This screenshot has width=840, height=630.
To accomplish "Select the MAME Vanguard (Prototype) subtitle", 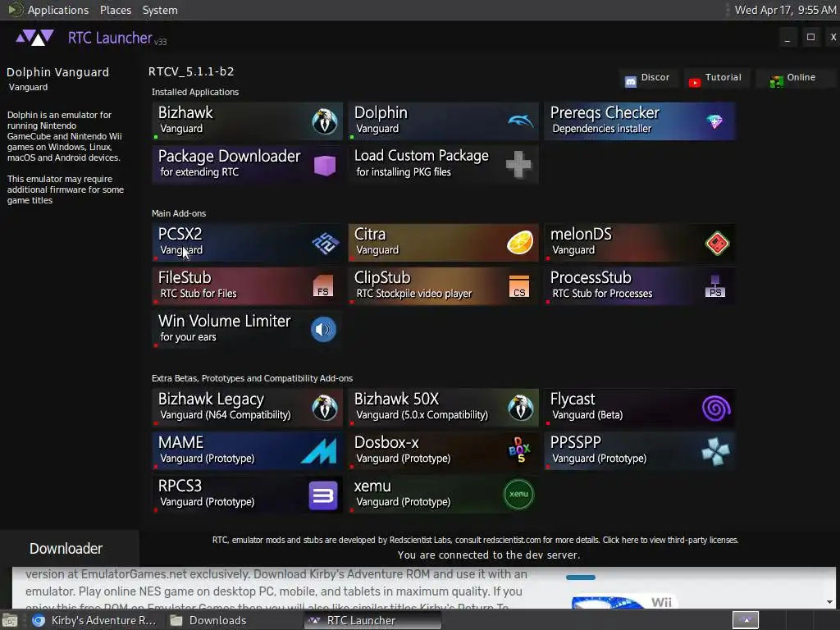I will click(x=208, y=459).
